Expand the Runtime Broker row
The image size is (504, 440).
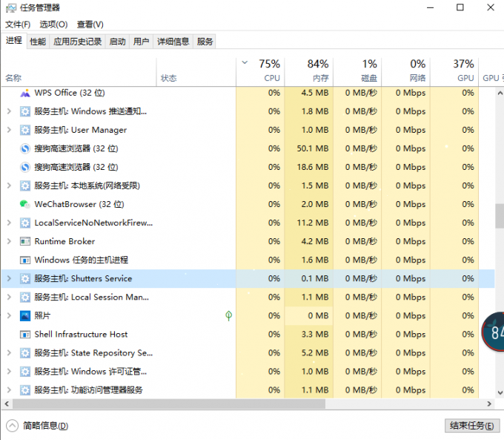9,241
